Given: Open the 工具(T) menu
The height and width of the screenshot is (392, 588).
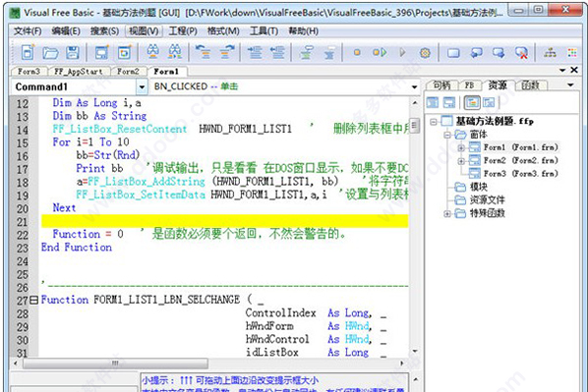Looking at the screenshot, I should tap(264, 31).
